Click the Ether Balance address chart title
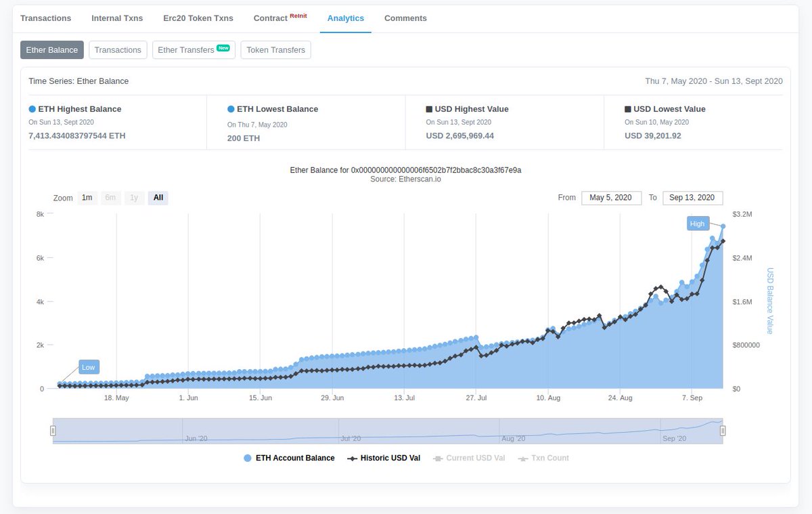This screenshot has width=812, height=514. tap(405, 170)
